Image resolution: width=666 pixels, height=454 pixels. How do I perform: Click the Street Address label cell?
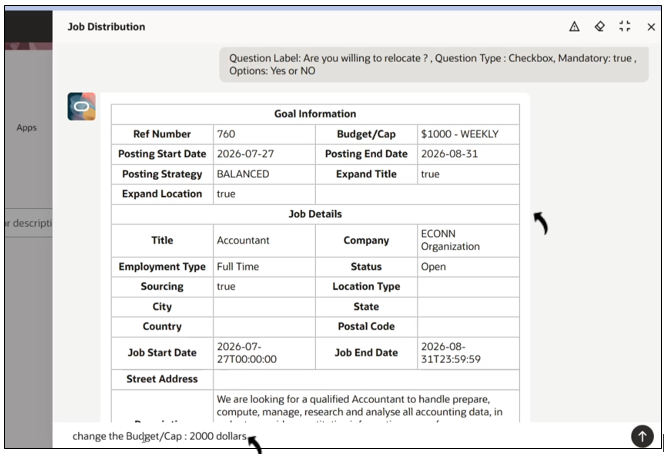162,379
